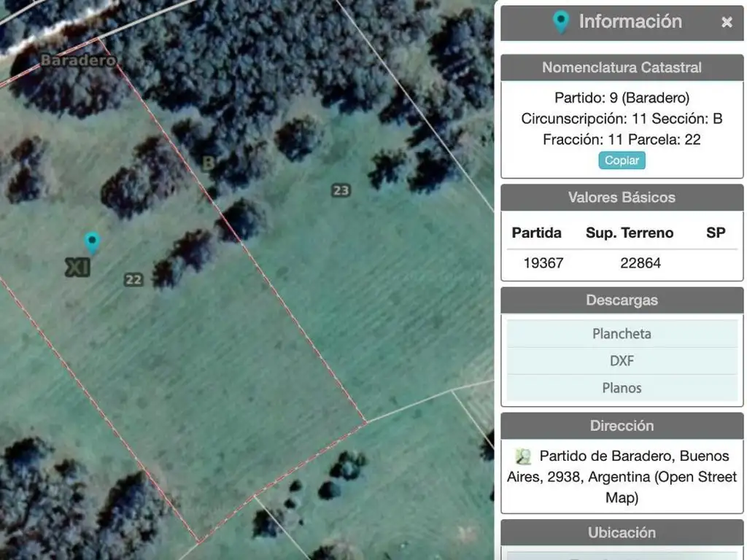Click the pin icon beside Información title
The image size is (747, 560).
point(560,22)
